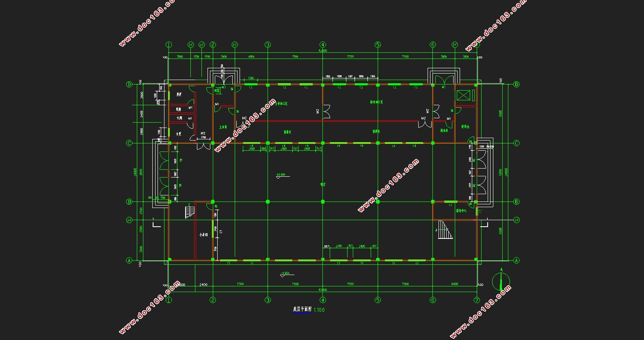The image size is (644, 340).
Task: Select axis bubble 6 below the plan
Action: point(432,300)
